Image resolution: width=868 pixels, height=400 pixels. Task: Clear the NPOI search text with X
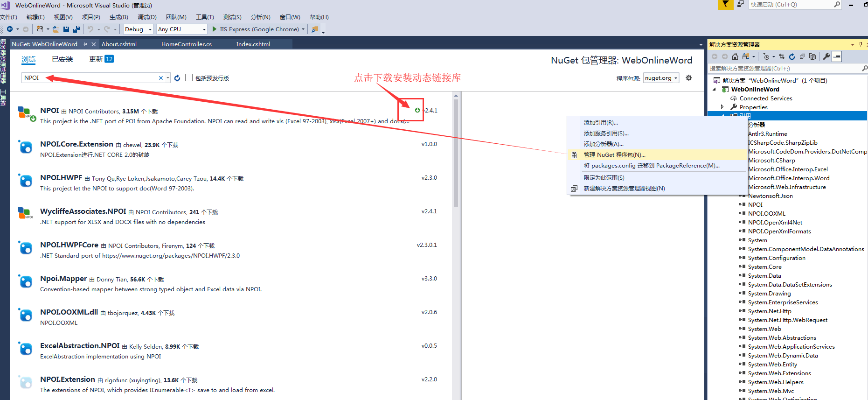pyautogui.click(x=161, y=78)
